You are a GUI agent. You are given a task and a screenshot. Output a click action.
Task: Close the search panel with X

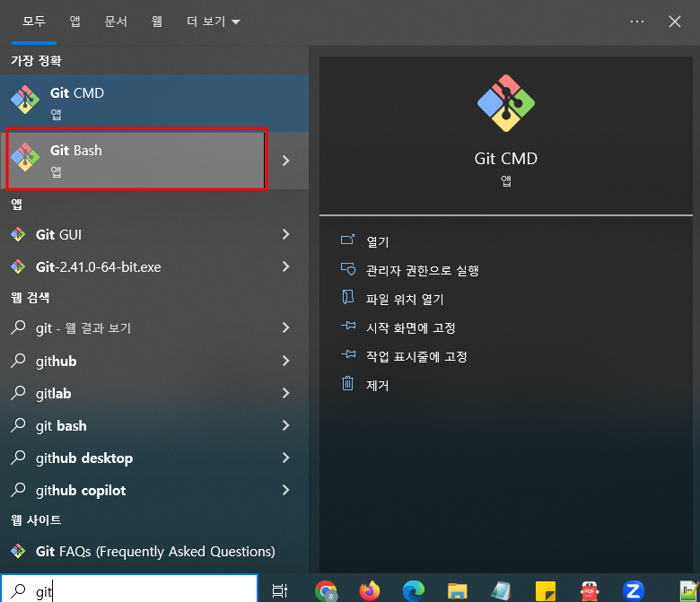point(675,22)
